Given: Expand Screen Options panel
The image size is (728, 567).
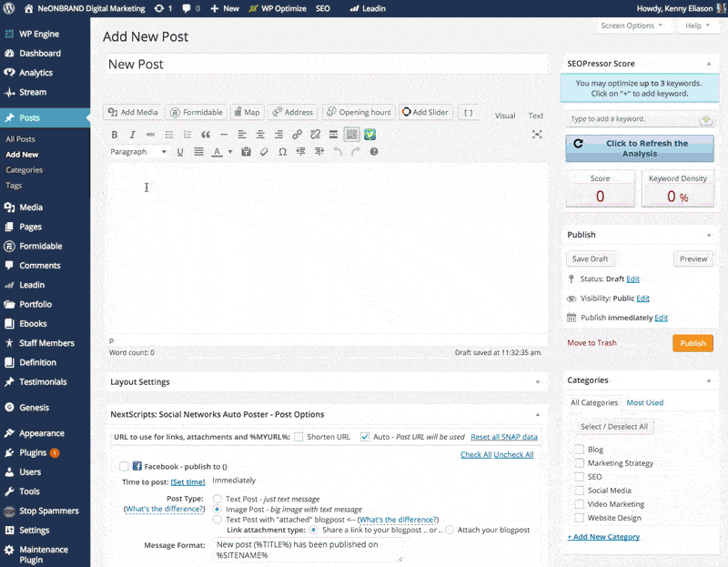Looking at the screenshot, I should (632, 25).
